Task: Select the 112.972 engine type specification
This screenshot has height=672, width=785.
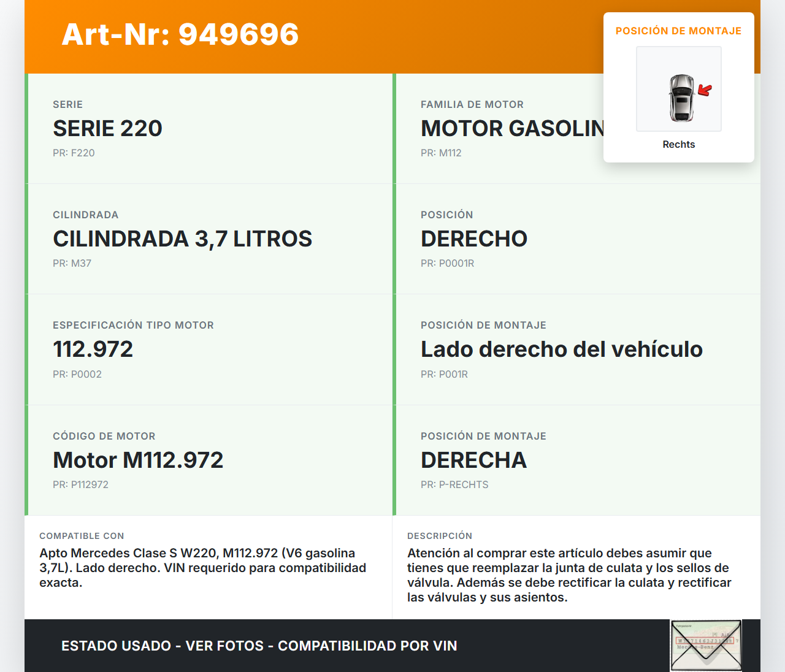Action: (93, 349)
